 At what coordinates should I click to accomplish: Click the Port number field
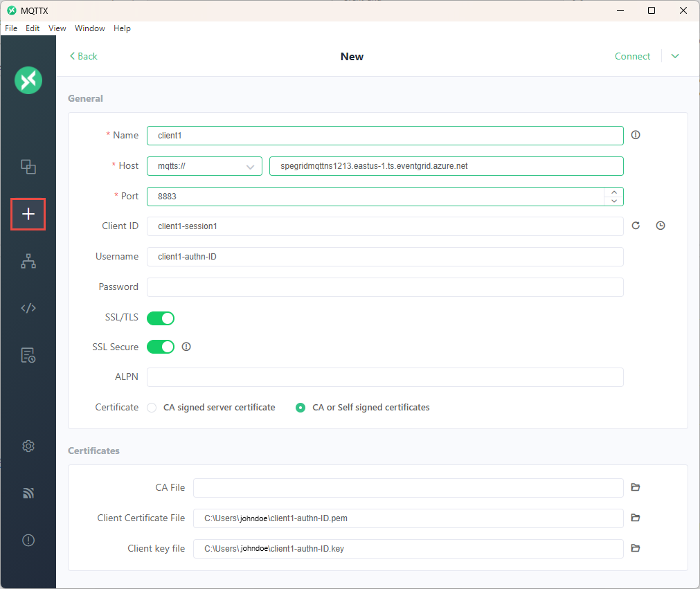coord(375,197)
